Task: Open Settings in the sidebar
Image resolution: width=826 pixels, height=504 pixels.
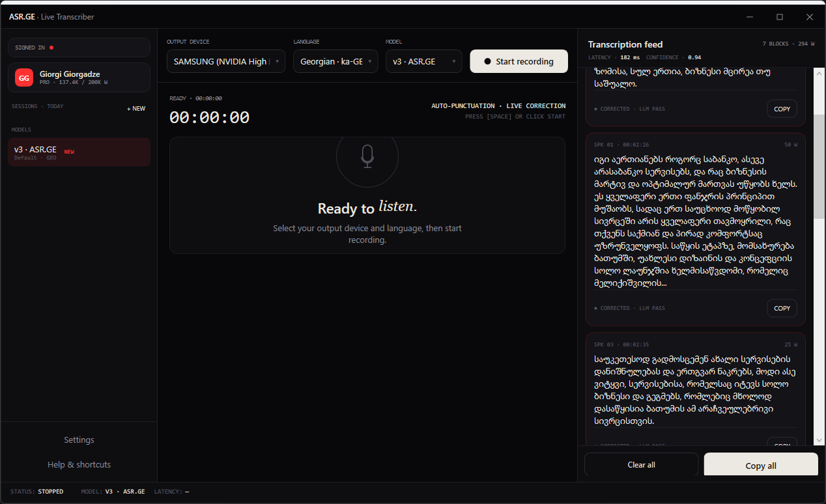Action: click(79, 440)
